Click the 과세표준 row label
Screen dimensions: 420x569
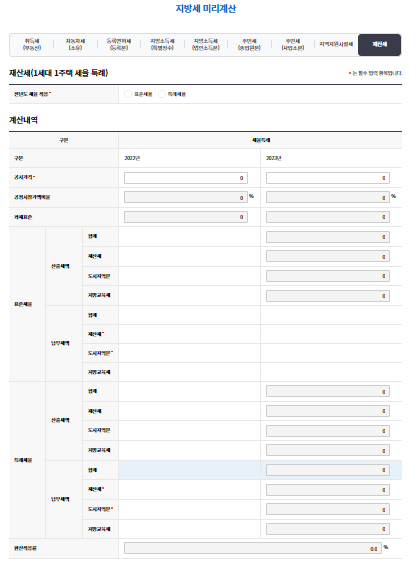point(23,217)
